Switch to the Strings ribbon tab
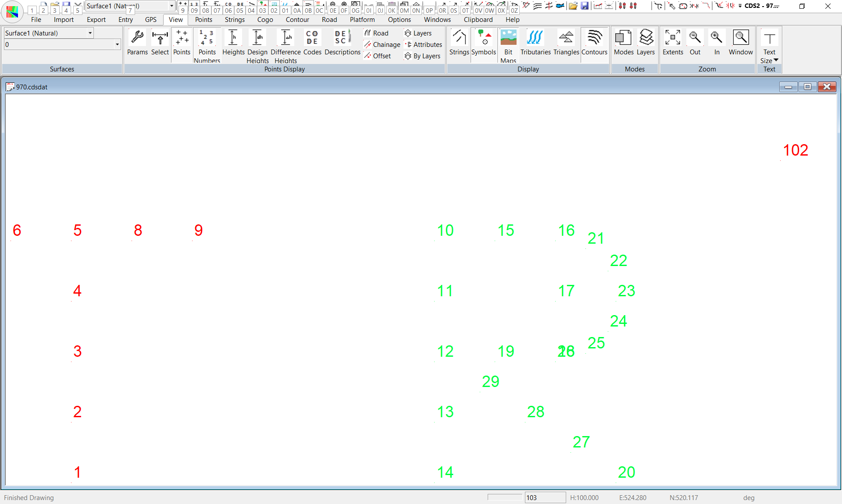Screen dimensions: 842x504 tap(235, 20)
